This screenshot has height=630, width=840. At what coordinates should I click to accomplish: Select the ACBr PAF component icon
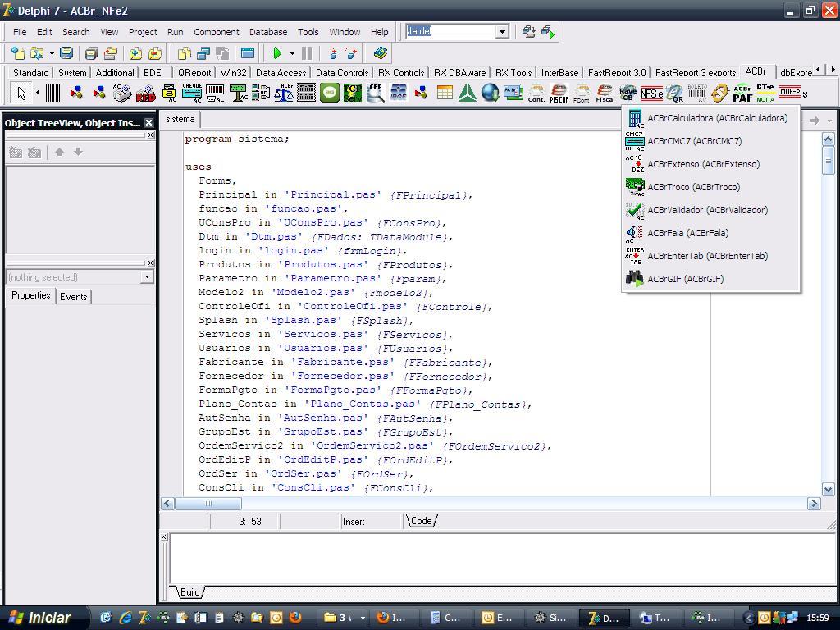(x=742, y=94)
